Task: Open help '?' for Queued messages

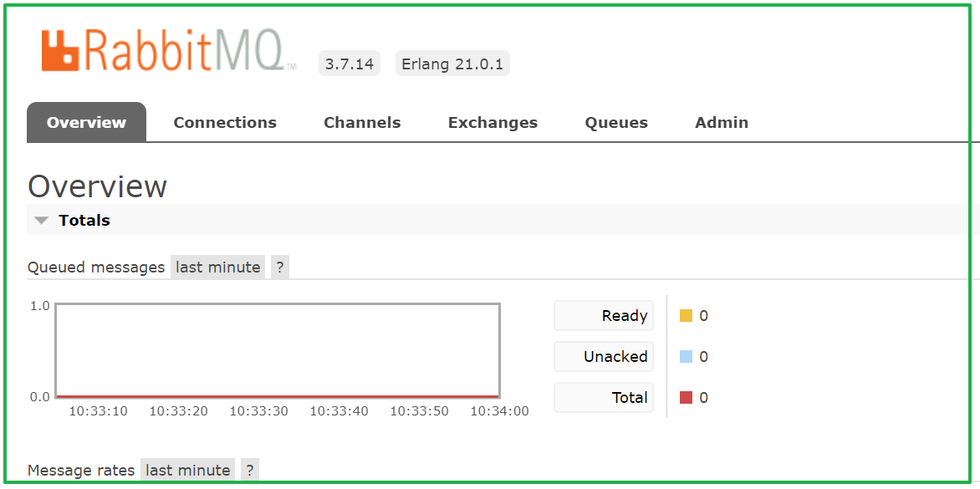Action: pos(280,267)
